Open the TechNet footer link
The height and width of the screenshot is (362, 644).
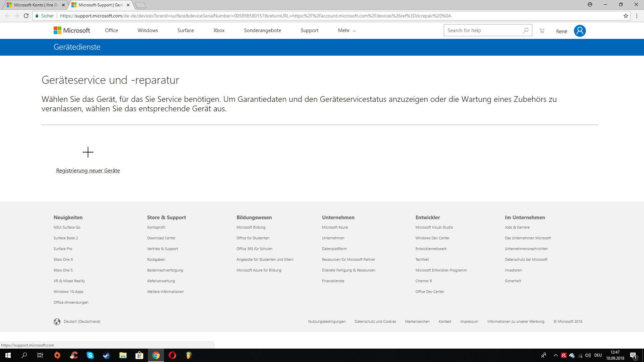coord(422,259)
